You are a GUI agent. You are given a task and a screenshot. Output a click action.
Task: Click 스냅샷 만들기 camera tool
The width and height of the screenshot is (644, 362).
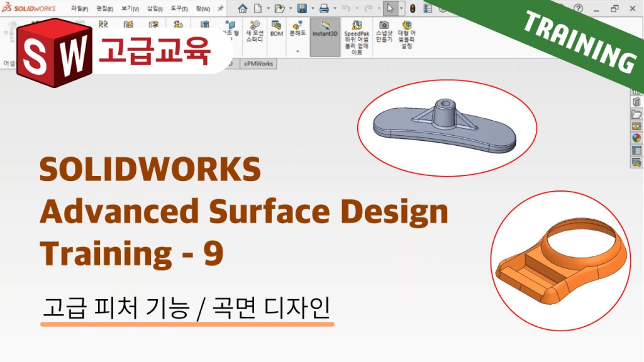point(384,31)
